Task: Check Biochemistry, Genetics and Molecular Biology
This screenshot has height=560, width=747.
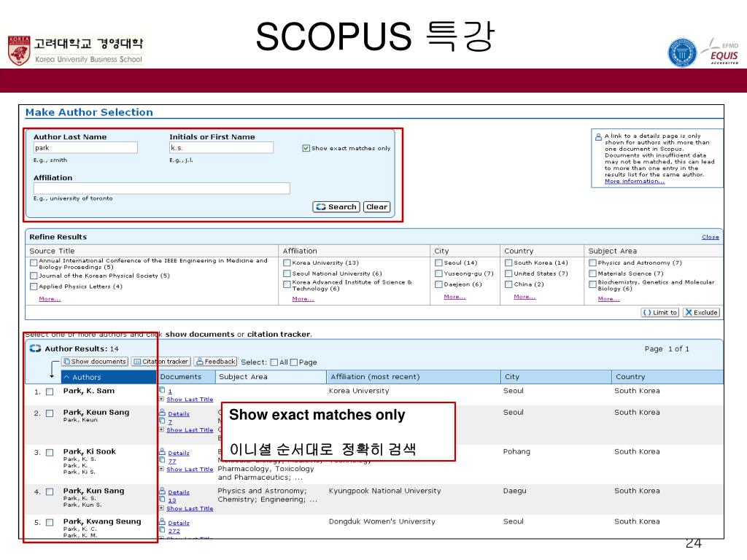Action: [x=592, y=284]
